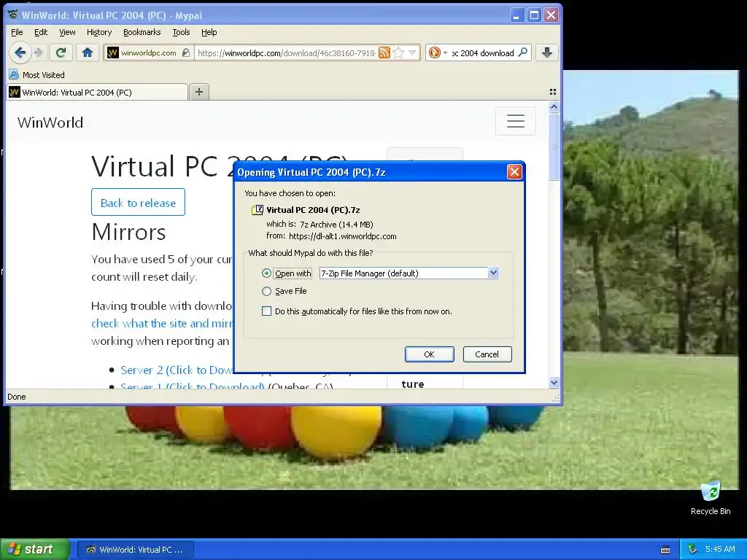Click the keyboard icon in the taskbar
This screenshot has height=560, width=747.
coord(665,550)
